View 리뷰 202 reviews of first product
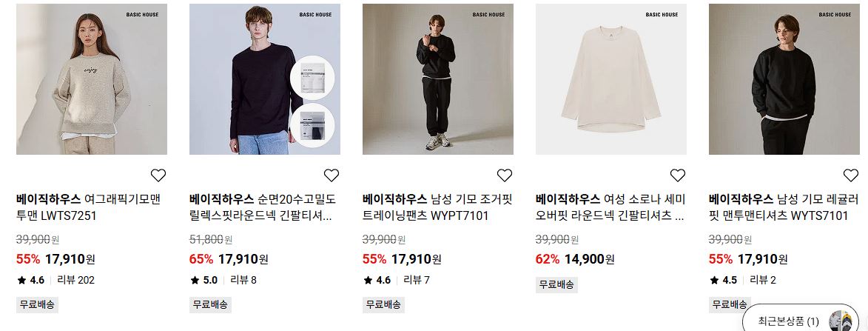This screenshot has height=331, width=868. tap(78, 280)
